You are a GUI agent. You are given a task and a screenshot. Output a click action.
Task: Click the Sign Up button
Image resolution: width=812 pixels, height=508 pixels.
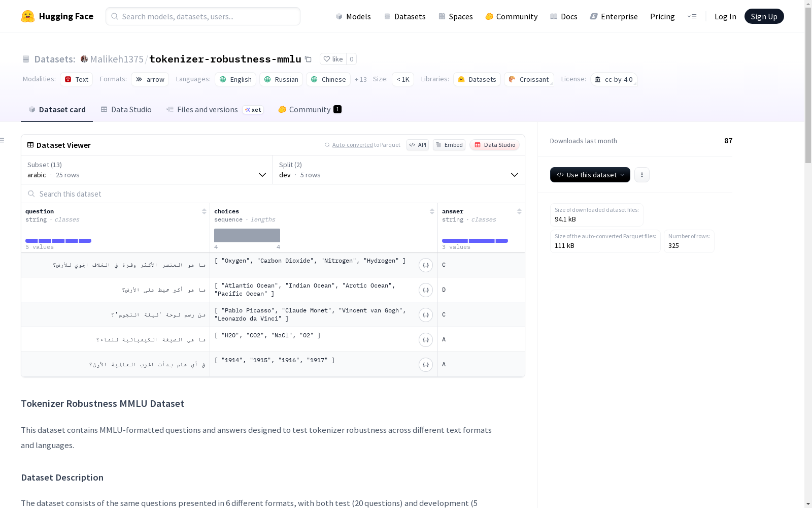764,16
